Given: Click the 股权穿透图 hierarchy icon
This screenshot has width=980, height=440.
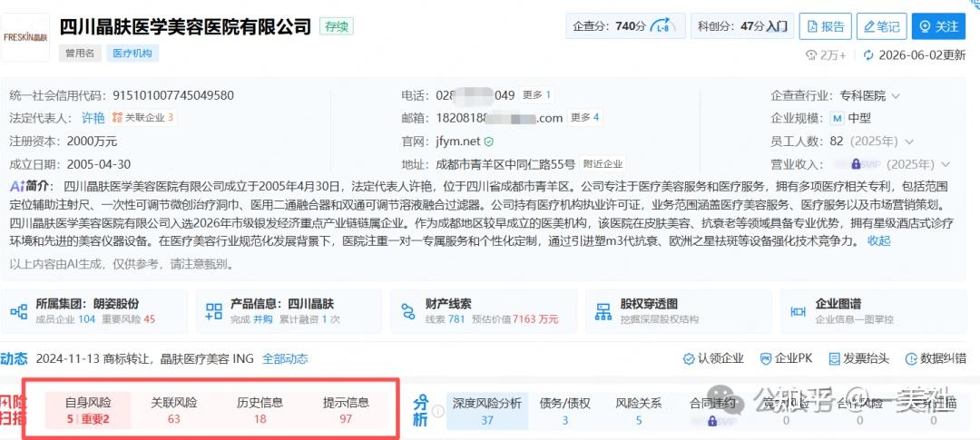Looking at the screenshot, I should click(x=603, y=311).
